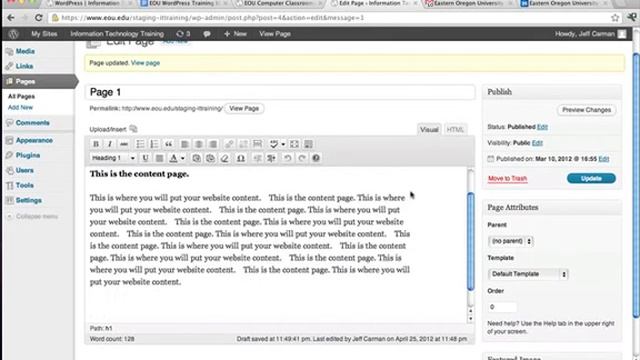The image size is (640, 360).
Task: Click the Page 1 title field
Action: pos(280,92)
